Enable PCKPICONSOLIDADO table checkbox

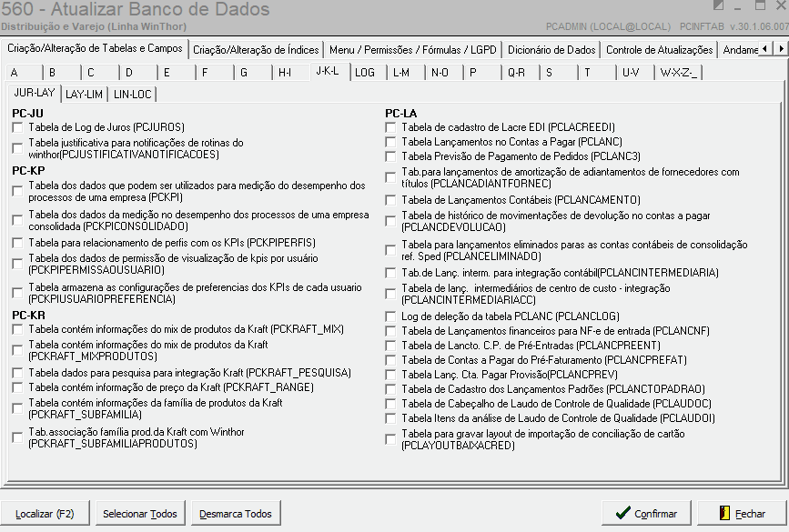[17, 220]
